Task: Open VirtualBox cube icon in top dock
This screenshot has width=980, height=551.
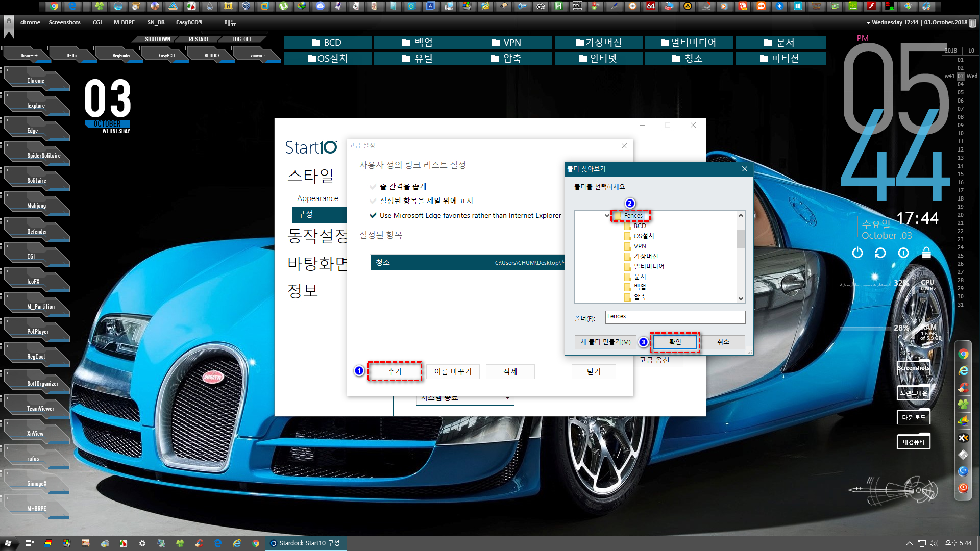Action: coord(246,6)
